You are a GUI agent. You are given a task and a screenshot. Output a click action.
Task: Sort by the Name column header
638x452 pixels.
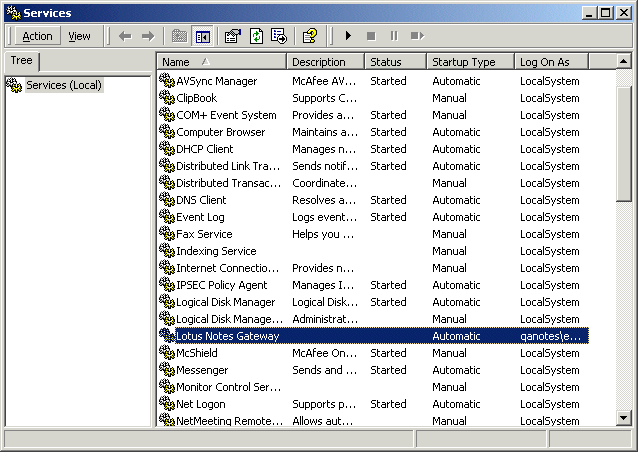click(x=221, y=62)
